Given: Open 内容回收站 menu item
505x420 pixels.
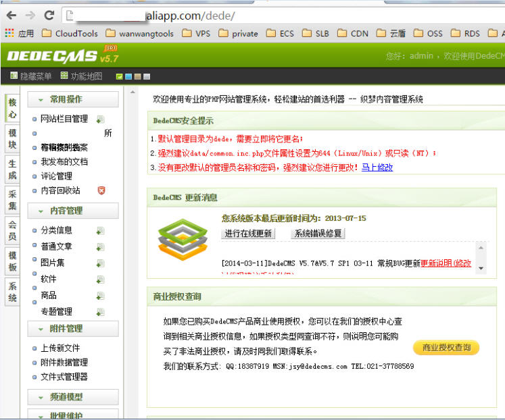Looking at the screenshot, I should (60, 190).
